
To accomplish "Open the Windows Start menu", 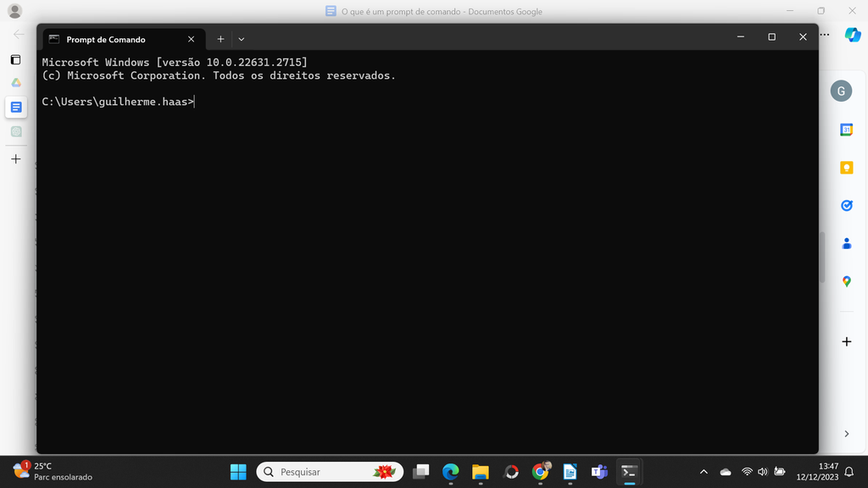I will coord(238,472).
